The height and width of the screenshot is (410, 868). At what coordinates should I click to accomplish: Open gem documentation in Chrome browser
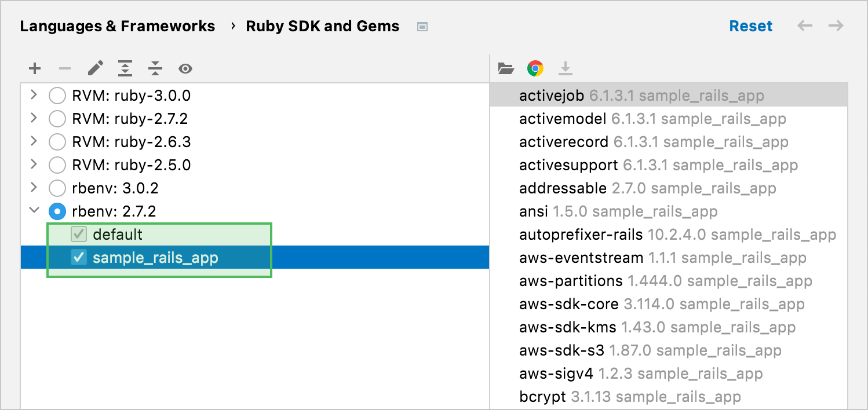535,68
